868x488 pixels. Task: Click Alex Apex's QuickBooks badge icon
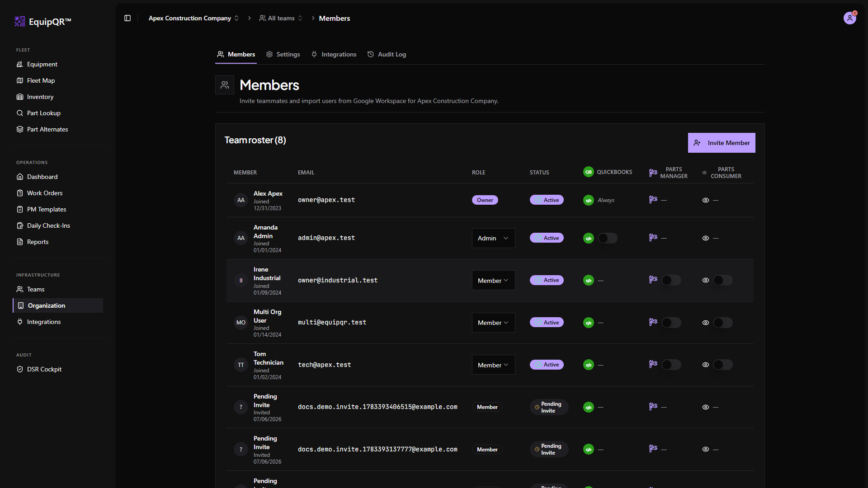(x=589, y=200)
